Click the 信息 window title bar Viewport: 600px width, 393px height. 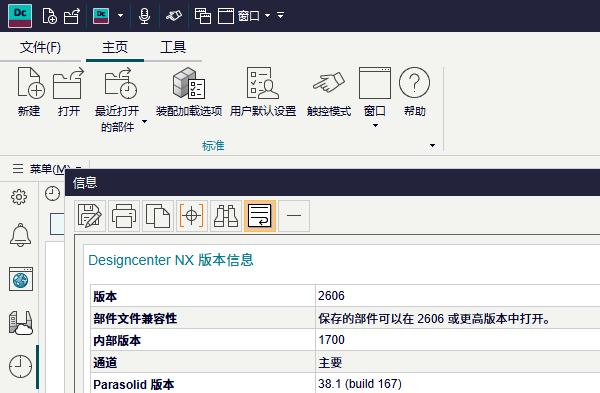pos(333,183)
